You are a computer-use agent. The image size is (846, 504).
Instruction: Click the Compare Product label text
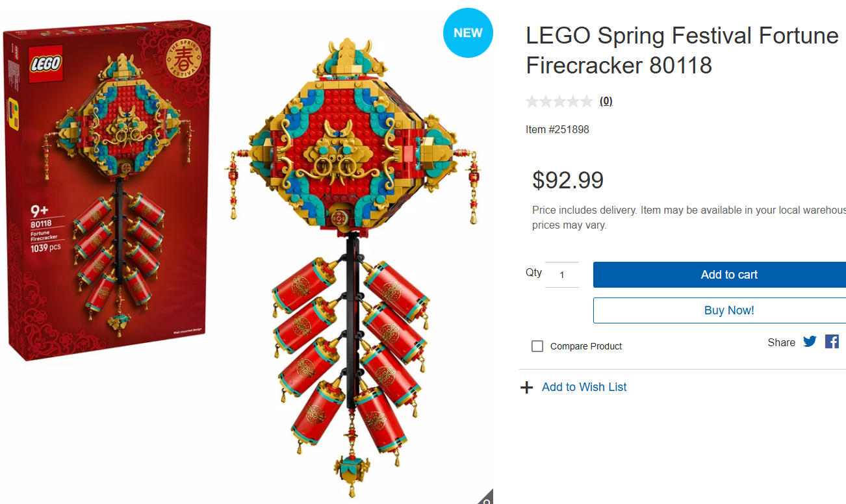pyautogui.click(x=586, y=346)
